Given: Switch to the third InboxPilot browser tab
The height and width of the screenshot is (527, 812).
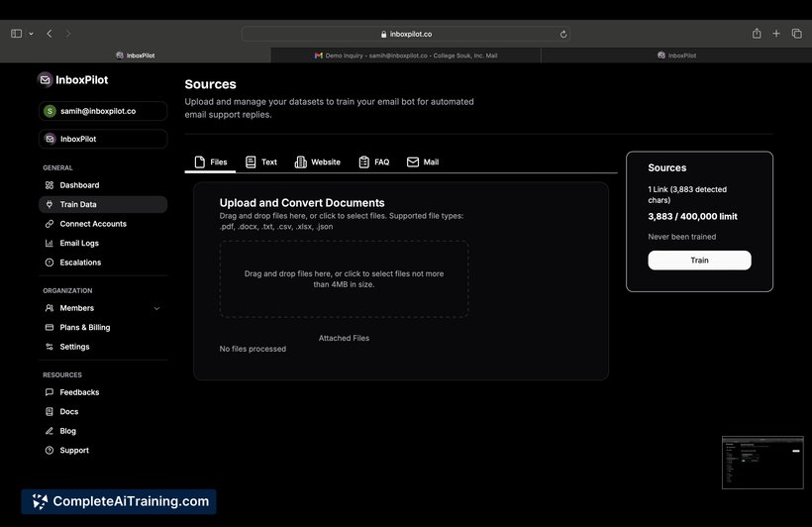Looking at the screenshot, I should pos(676,55).
